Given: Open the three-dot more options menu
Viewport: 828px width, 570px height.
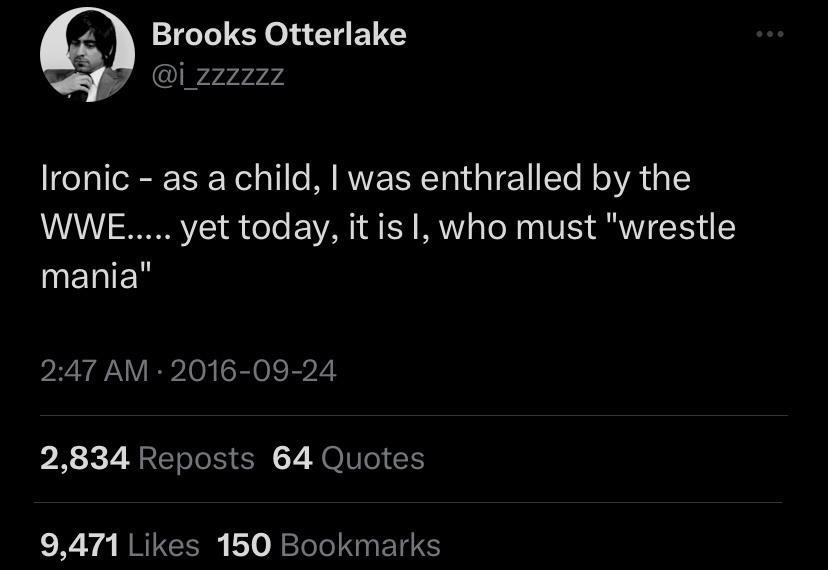Looking at the screenshot, I should (x=770, y=35).
